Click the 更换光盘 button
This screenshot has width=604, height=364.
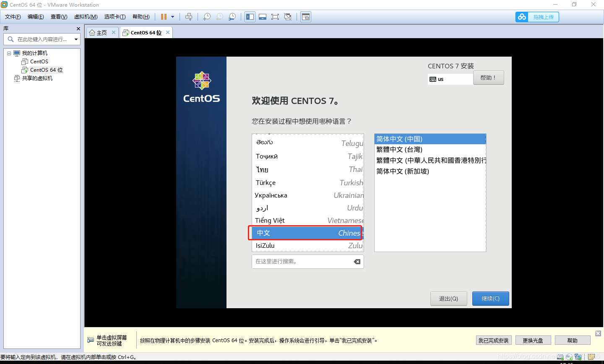click(x=533, y=341)
